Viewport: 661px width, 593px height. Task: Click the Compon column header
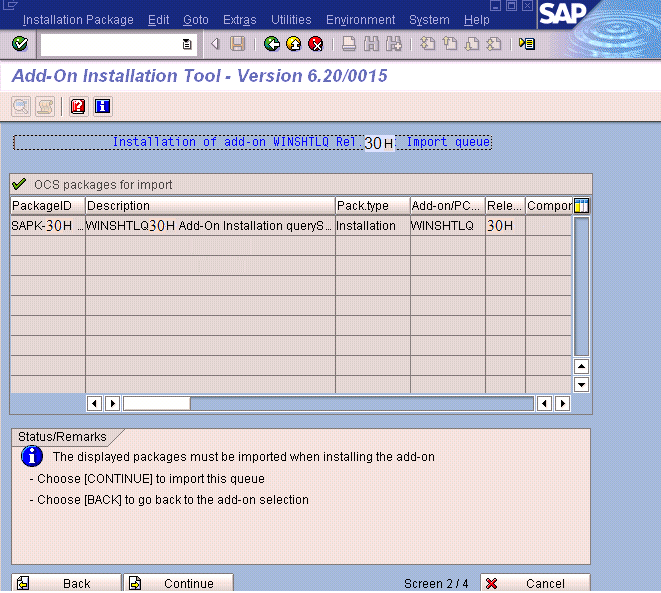point(549,206)
